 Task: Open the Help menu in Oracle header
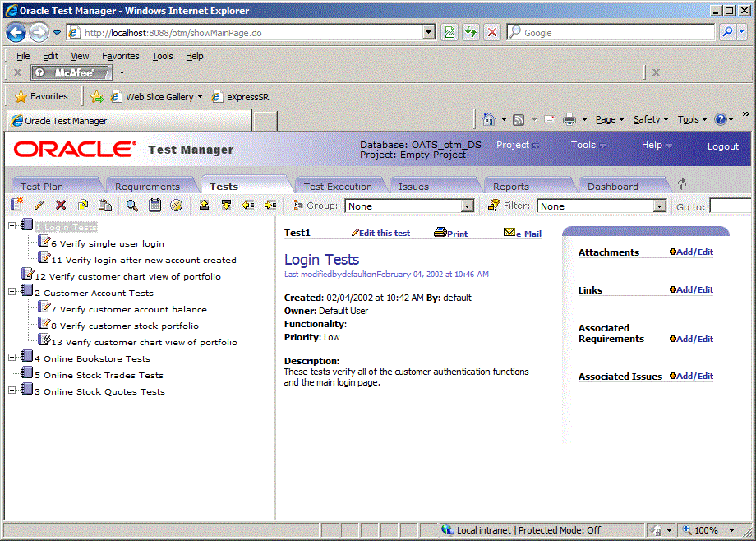pos(657,145)
